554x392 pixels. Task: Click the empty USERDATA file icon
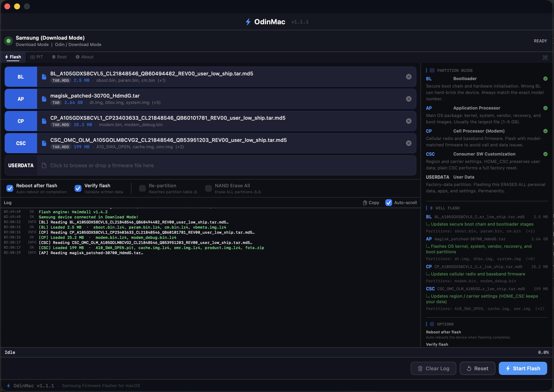(44, 165)
